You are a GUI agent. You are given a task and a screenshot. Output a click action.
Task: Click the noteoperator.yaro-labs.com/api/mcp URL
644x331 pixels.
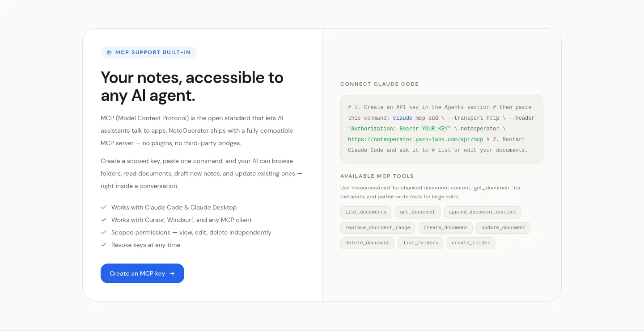415,139
